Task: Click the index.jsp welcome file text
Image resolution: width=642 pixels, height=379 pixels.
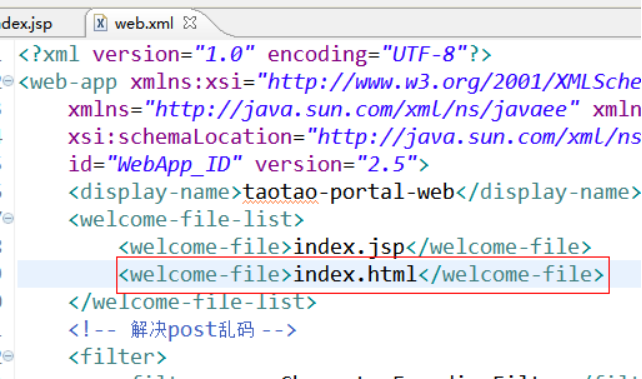Action: (349, 247)
